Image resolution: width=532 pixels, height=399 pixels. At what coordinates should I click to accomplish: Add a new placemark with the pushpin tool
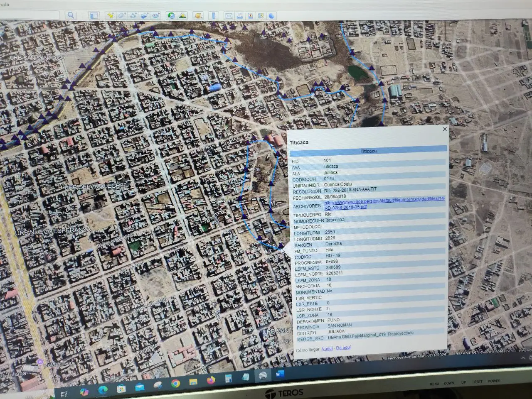[110, 16]
